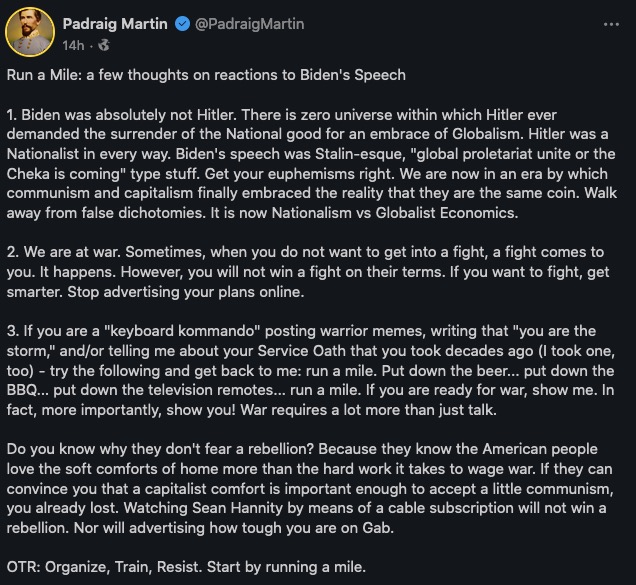The height and width of the screenshot is (585, 636).
Task: Click the blue verified checkmark badge
Action: pos(183,24)
